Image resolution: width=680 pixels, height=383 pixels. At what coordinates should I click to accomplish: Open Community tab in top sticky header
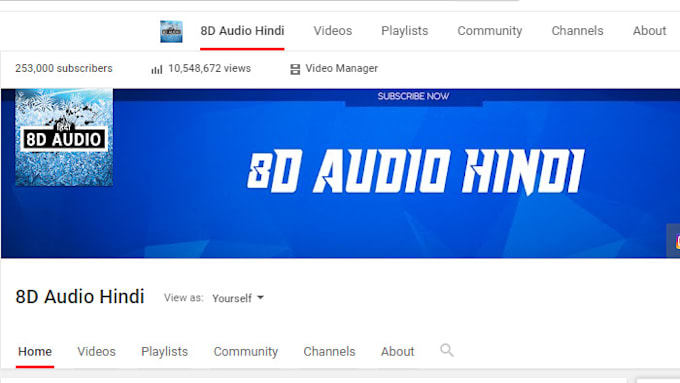tap(490, 31)
